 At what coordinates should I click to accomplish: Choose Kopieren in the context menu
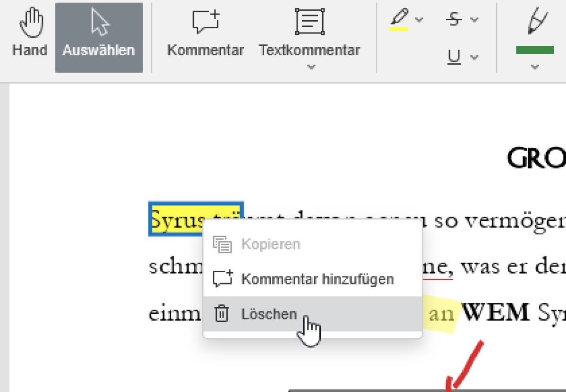pyautogui.click(x=270, y=244)
